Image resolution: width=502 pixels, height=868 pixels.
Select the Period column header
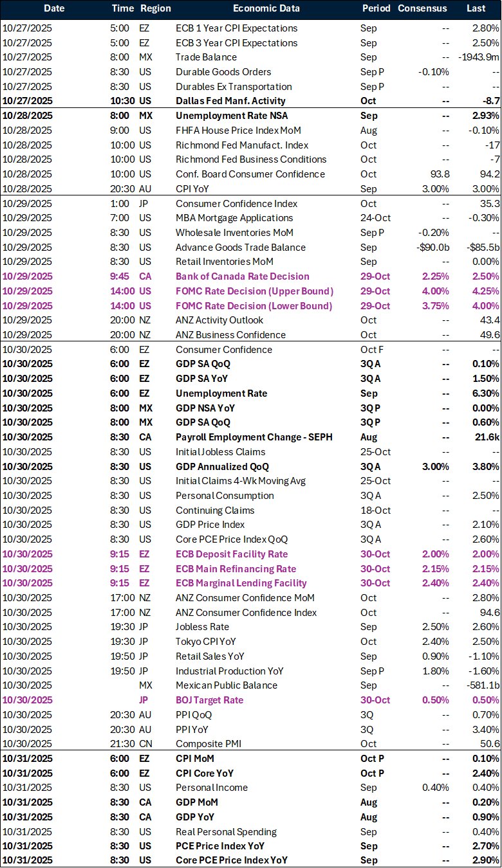[x=376, y=9]
